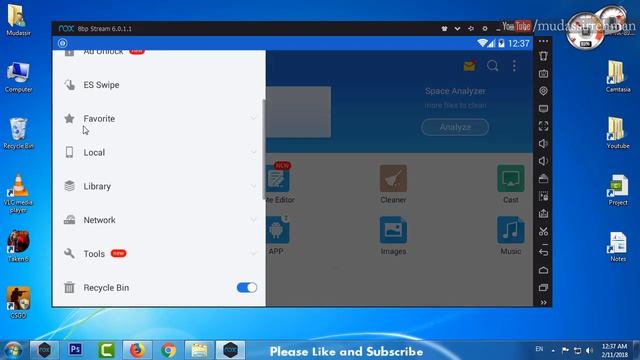This screenshot has width=640, height=360.
Task: Click the Tools wrench icon
Action: point(69,253)
